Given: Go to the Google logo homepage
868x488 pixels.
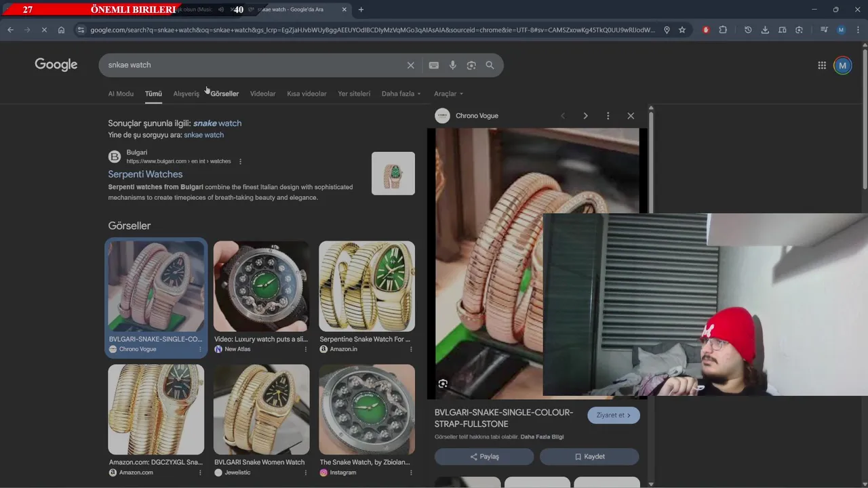Looking at the screenshot, I should (56, 64).
